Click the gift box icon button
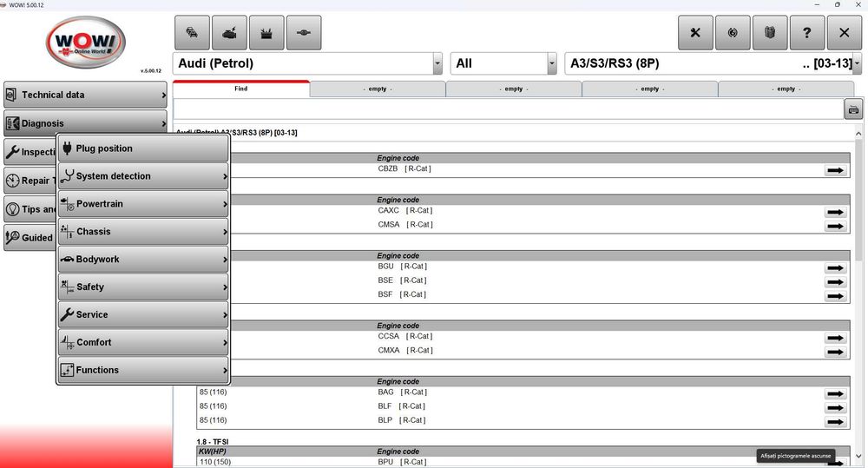868x468 pixels. (x=769, y=33)
